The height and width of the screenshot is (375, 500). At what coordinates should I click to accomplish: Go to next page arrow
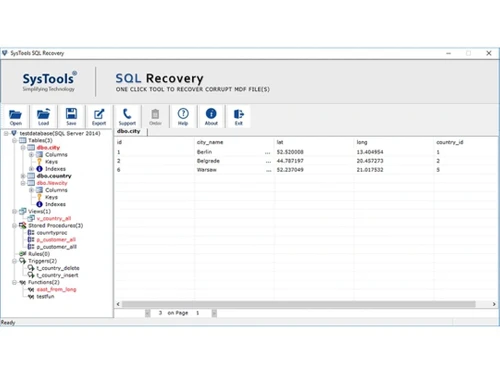(x=214, y=313)
